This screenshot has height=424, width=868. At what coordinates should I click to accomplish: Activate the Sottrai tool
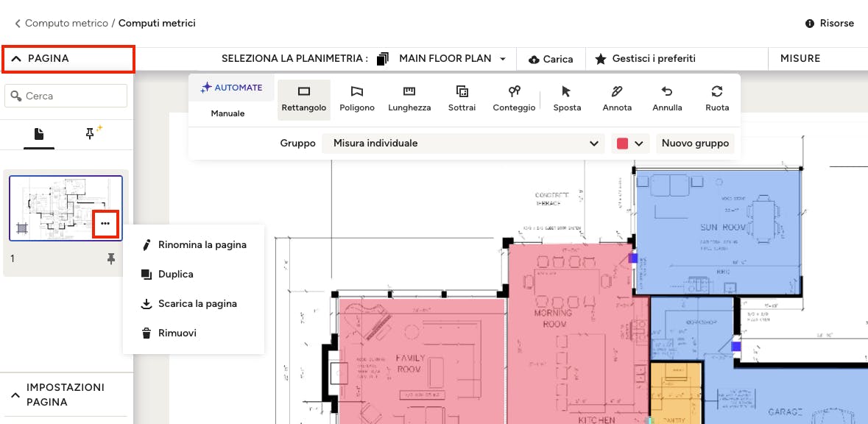pyautogui.click(x=462, y=99)
